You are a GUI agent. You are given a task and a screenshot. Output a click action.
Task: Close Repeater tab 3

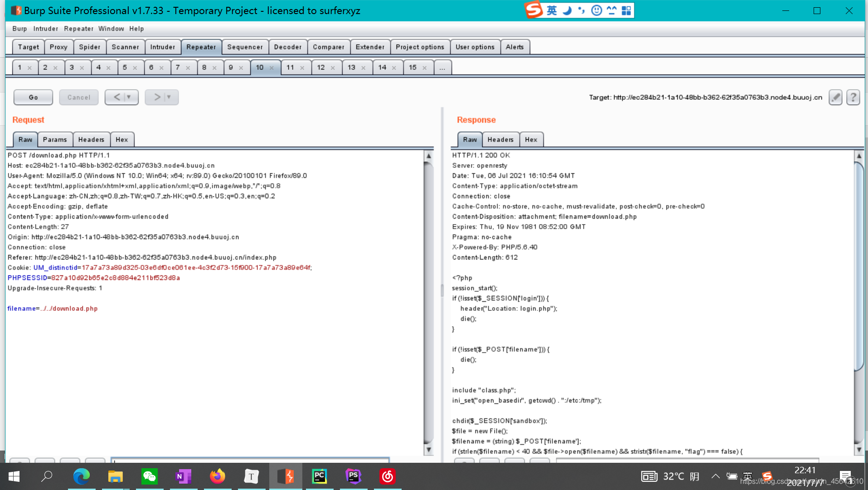point(82,68)
